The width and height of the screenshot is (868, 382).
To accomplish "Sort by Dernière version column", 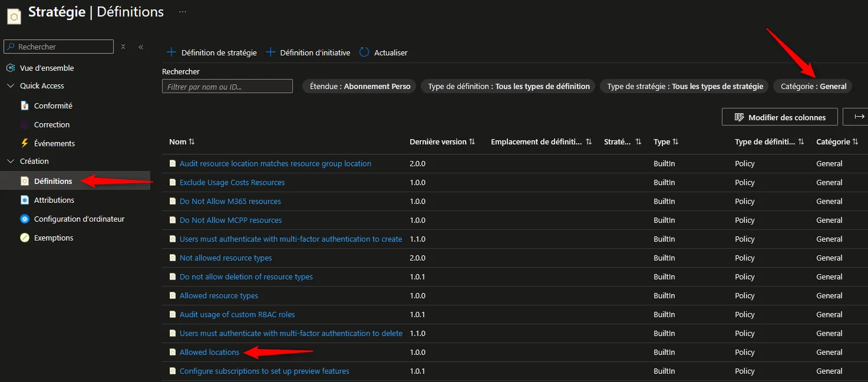I will [x=471, y=142].
